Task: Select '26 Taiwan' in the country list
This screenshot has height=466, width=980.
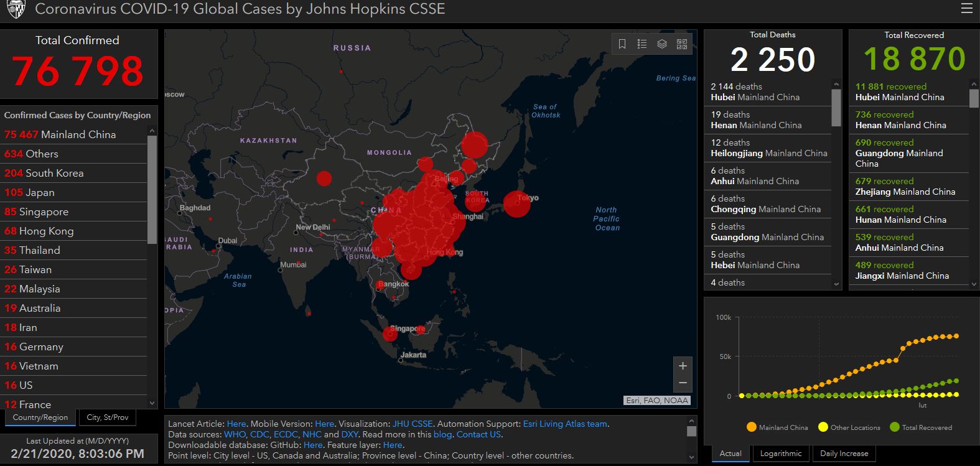Action: [x=75, y=269]
